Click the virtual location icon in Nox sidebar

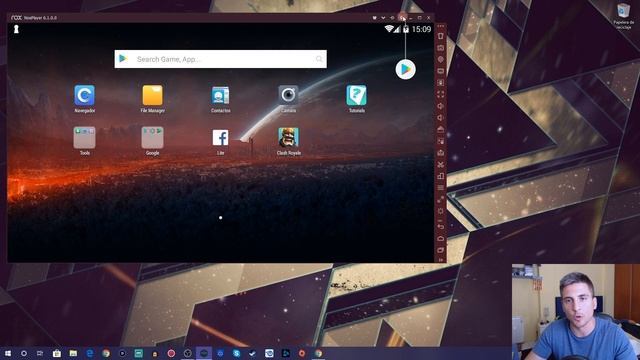pyautogui.click(x=440, y=59)
